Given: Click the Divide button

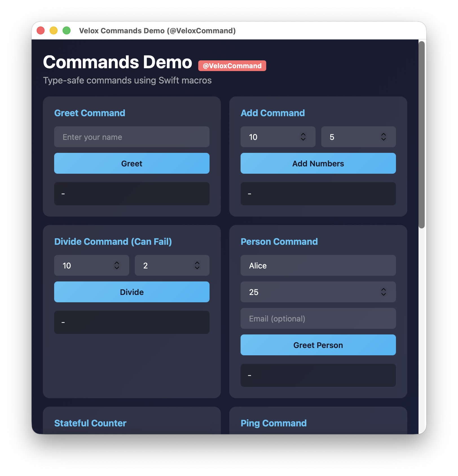Looking at the screenshot, I should (x=132, y=292).
